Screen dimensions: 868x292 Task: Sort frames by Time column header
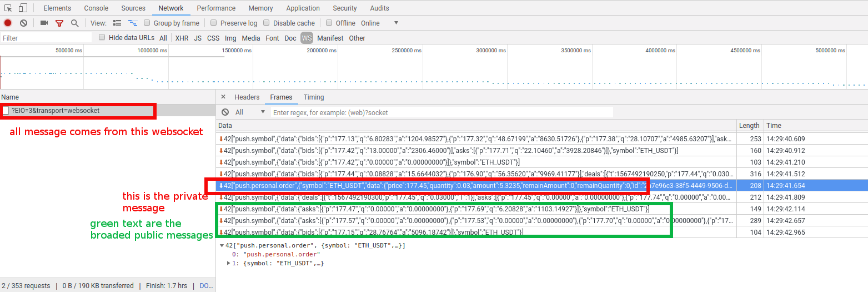pyautogui.click(x=815, y=126)
